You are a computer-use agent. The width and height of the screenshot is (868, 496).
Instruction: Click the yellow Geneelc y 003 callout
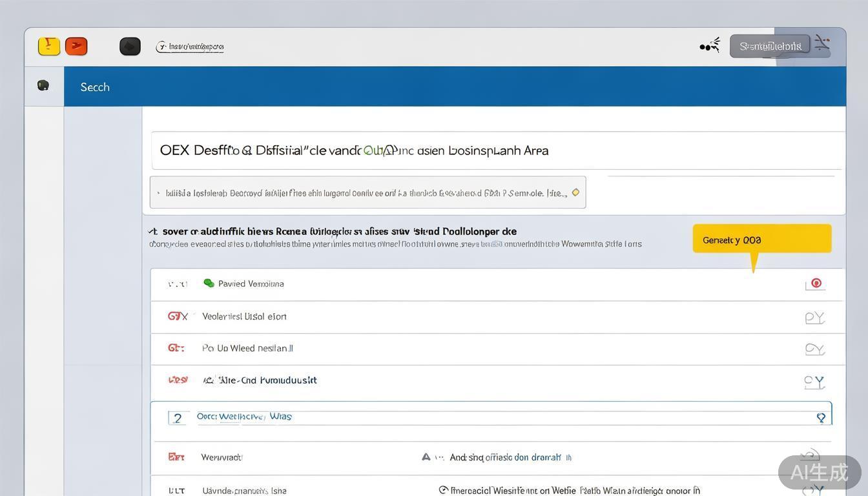click(761, 240)
